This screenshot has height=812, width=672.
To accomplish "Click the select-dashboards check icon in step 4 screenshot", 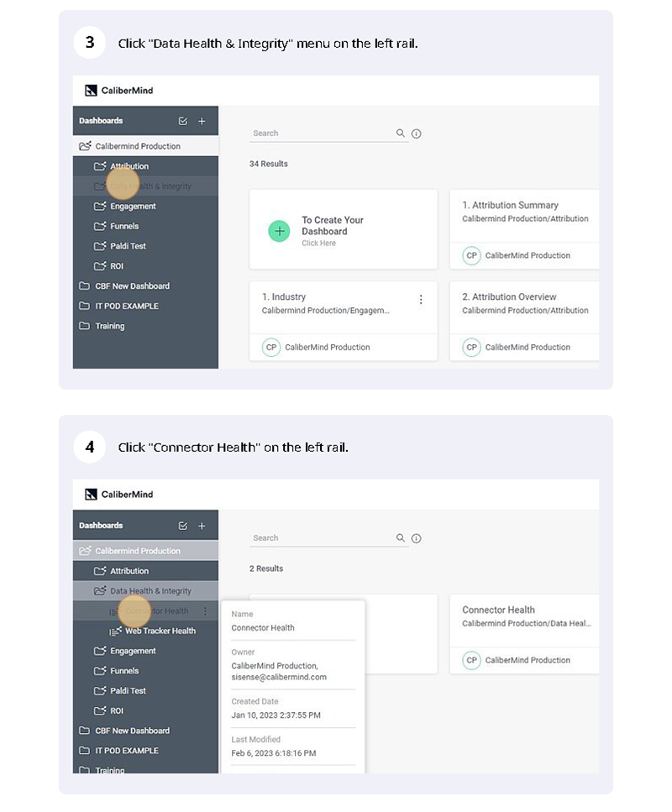I will point(183,526).
